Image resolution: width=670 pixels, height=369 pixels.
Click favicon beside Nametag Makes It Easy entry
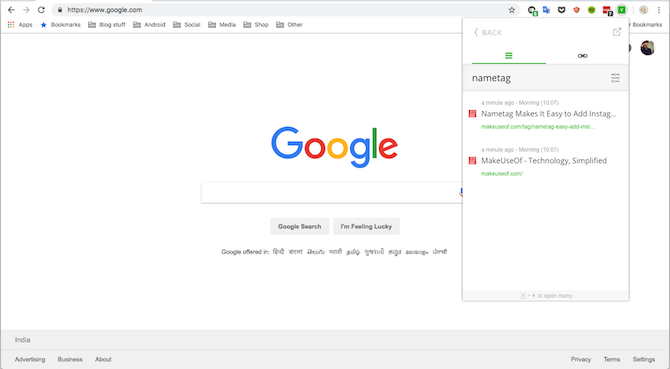pyautogui.click(x=473, y=114)
